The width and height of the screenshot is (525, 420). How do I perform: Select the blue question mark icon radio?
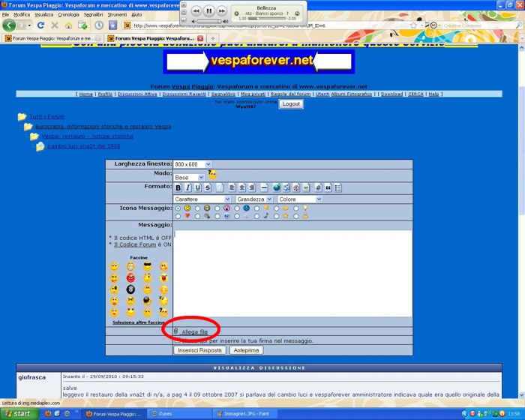click(x=217, y=216)
